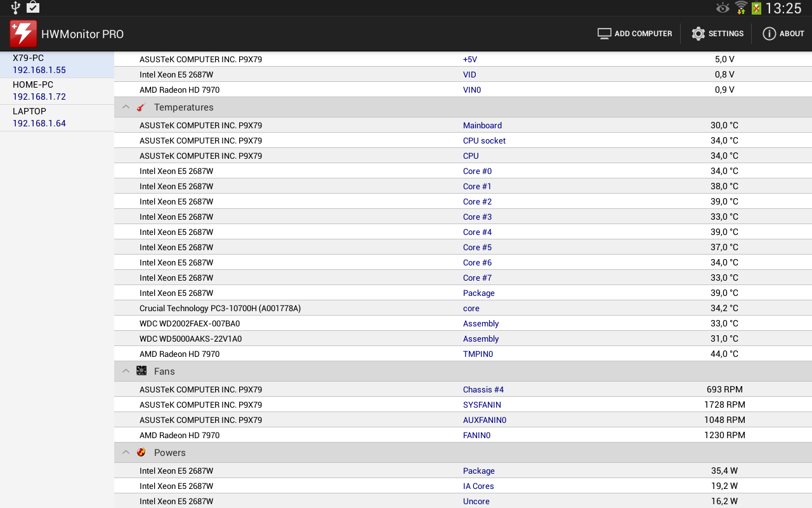
Task: Click the 44,0 °C temperature value
Action: click(x=724, y=354)
